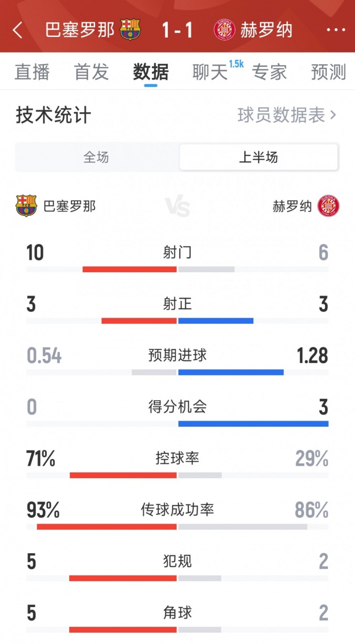The height and width of the screenshot is (644, 355).
Task: Tap the 1 - 1 score
Action: (x=177, y=30)
